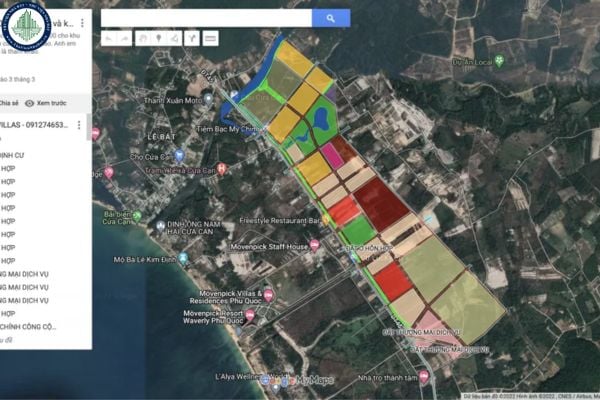Click the Chợ Cửa Cạn map marker

[179, 155]
